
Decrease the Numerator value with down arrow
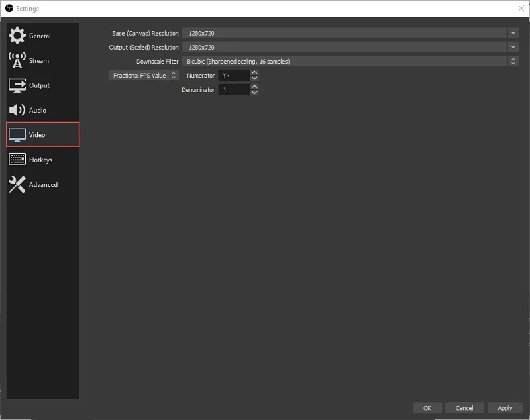pyautogui.click(x=254, y=78)
